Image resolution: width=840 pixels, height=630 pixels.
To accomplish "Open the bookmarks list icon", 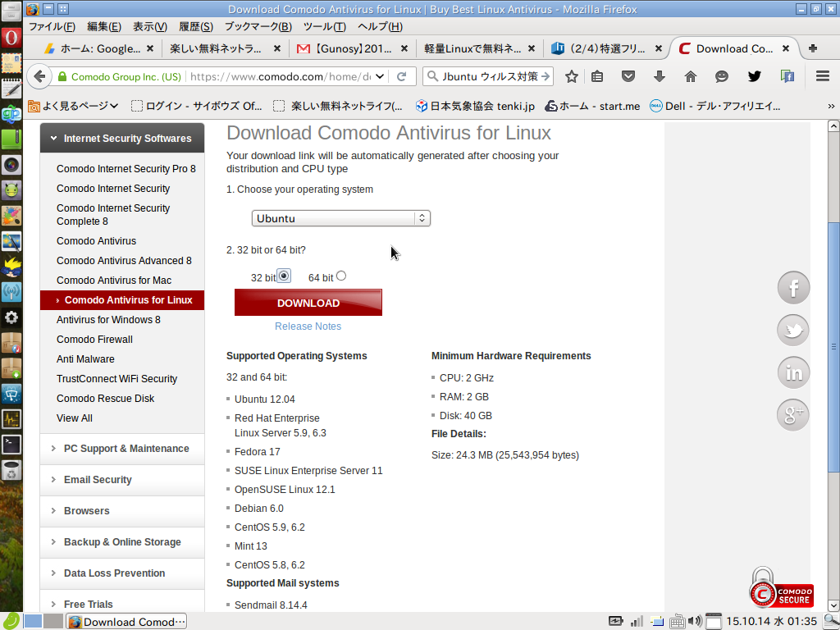I will [597, 76].
